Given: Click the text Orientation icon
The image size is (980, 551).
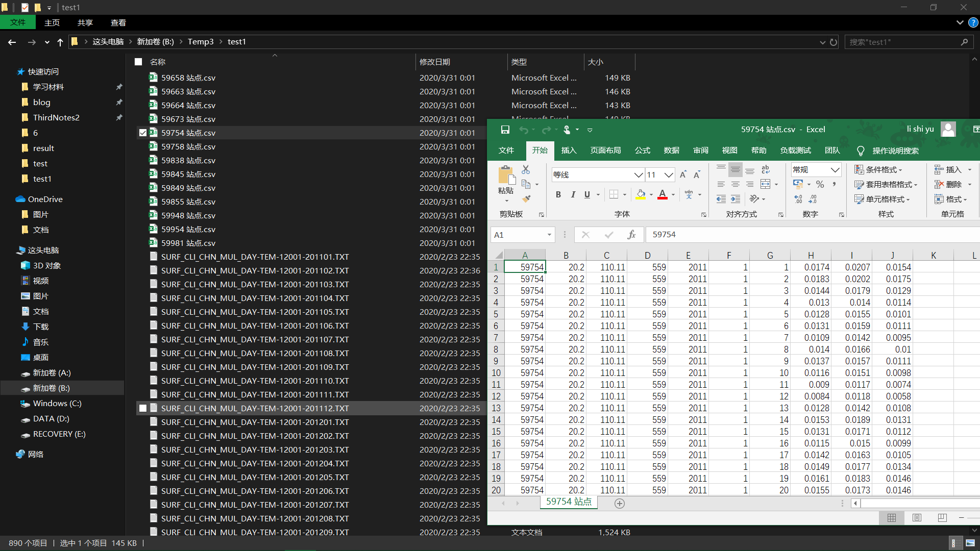Looking at the screenshot, I should pyautogui.click(x=754, y=199).
